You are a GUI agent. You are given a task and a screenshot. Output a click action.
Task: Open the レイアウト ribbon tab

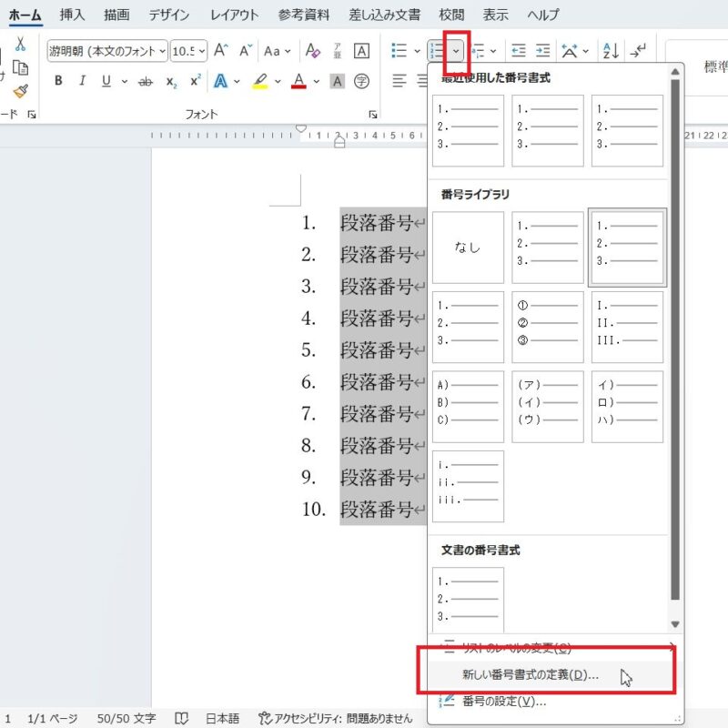click(234, 15)
